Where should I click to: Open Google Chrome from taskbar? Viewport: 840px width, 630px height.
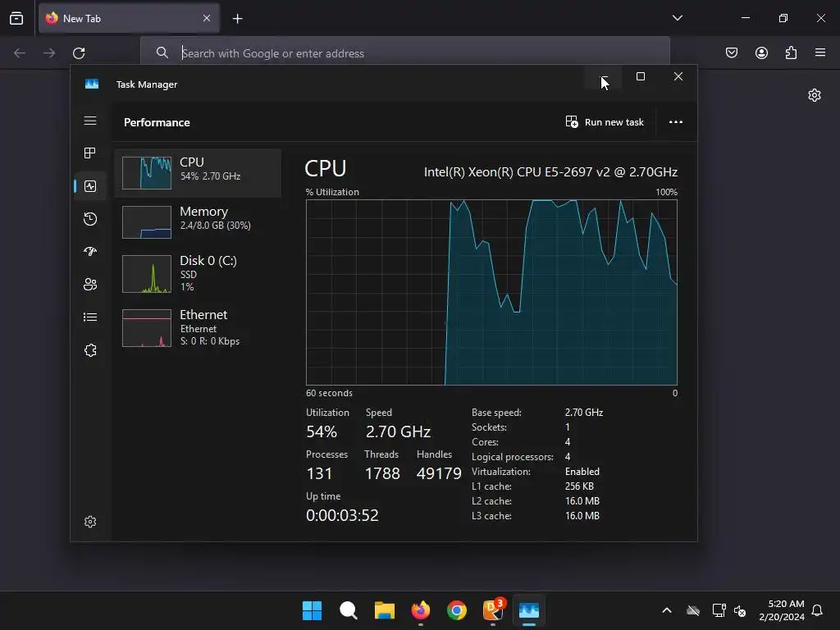coord(456,610)
